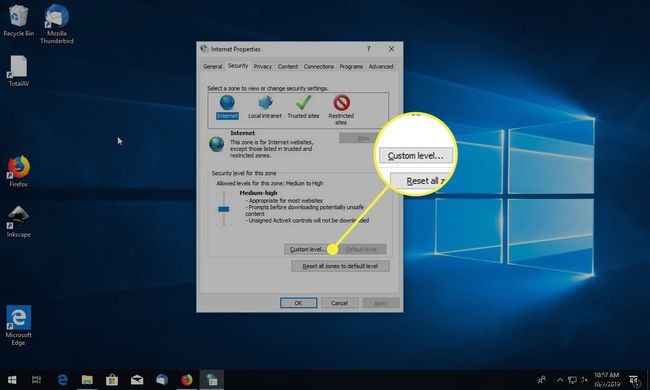The height and width of the screenshot is (390, 650).
Task: Switch to the General tab
Action: coord(213,66)
